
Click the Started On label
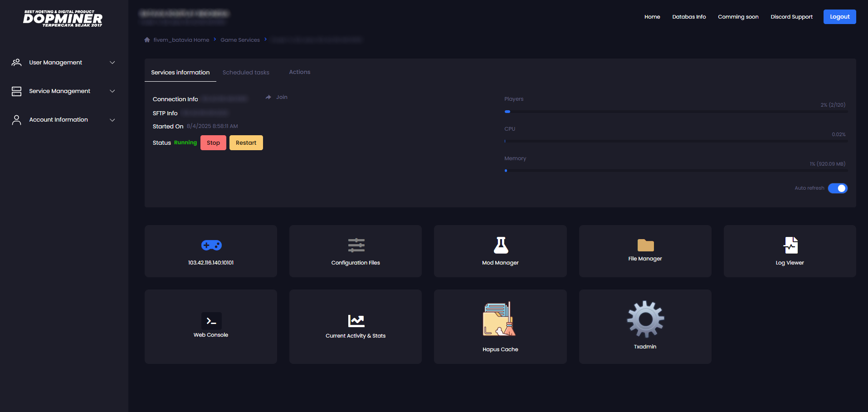coord(168,126)
